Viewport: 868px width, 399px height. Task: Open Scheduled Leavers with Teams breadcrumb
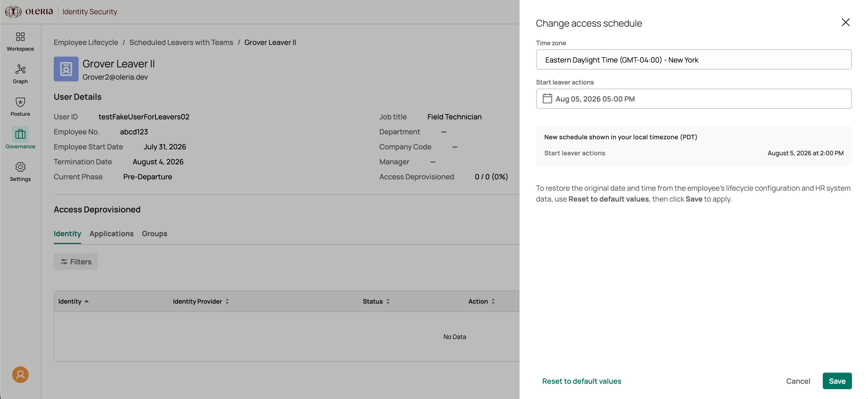tap(181, 42)
